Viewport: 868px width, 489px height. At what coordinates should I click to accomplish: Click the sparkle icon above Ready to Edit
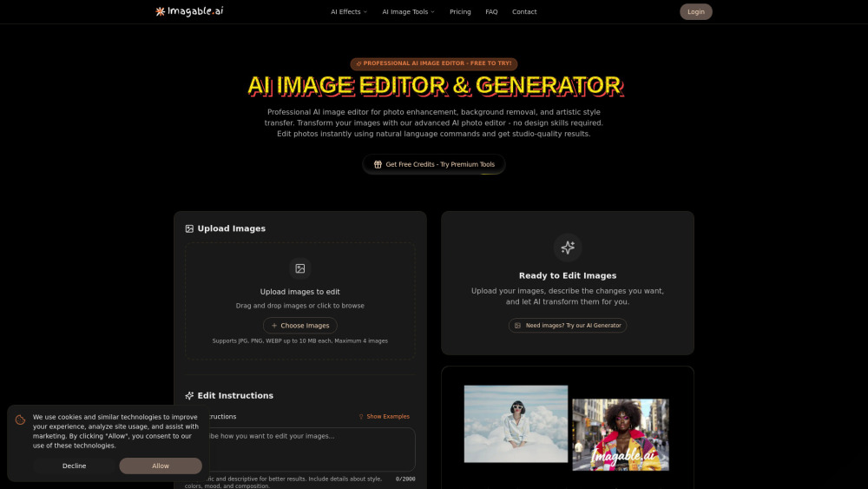pos(568,248)
